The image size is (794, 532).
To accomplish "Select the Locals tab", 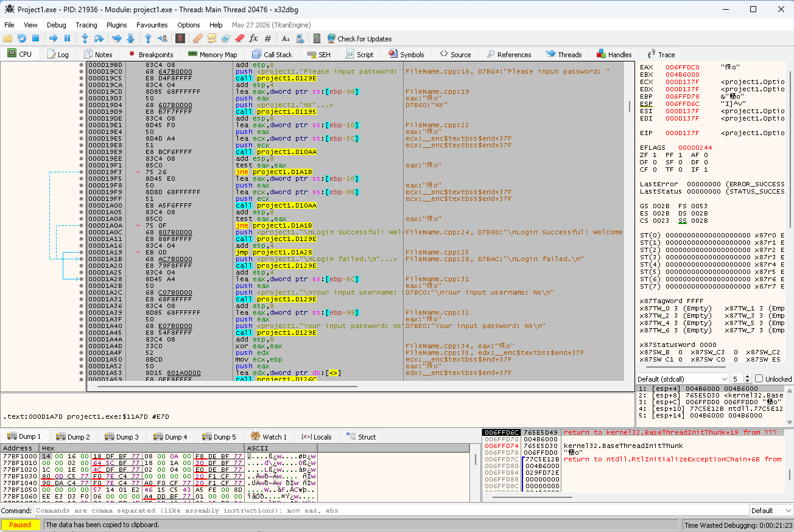I will [x=317, y=436].
